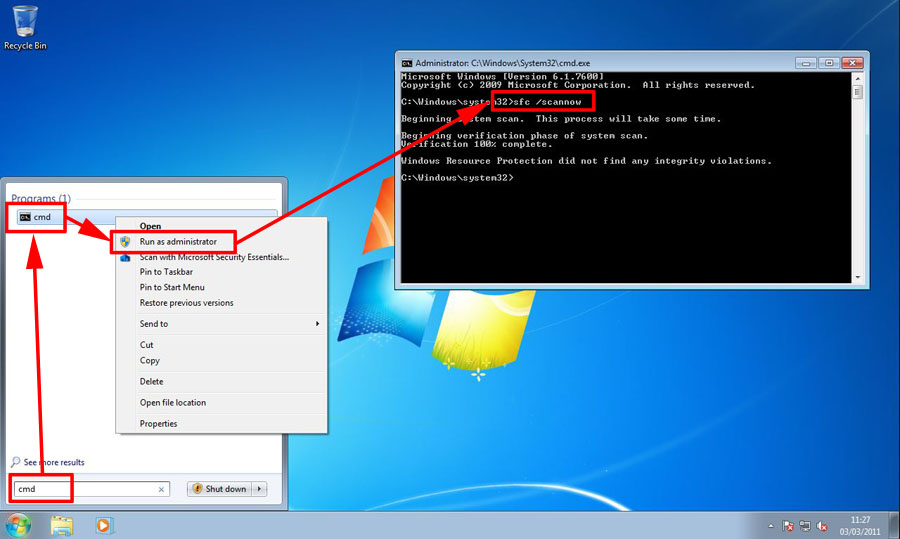Choose Open from the context menu
The width and height of the screenshot is (900, 539).
(x=150, y=226)
